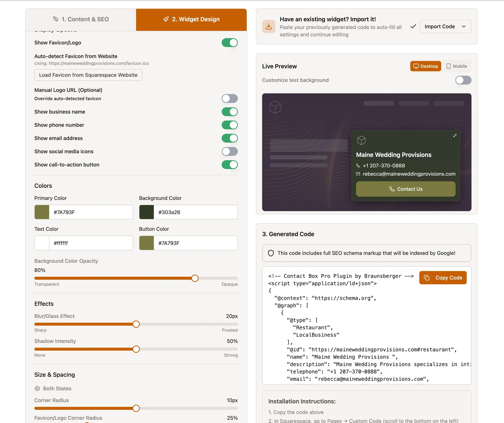Click the Background Color hex input field
The height and width of the screenshot is (423, 504).
click(195, 212)
